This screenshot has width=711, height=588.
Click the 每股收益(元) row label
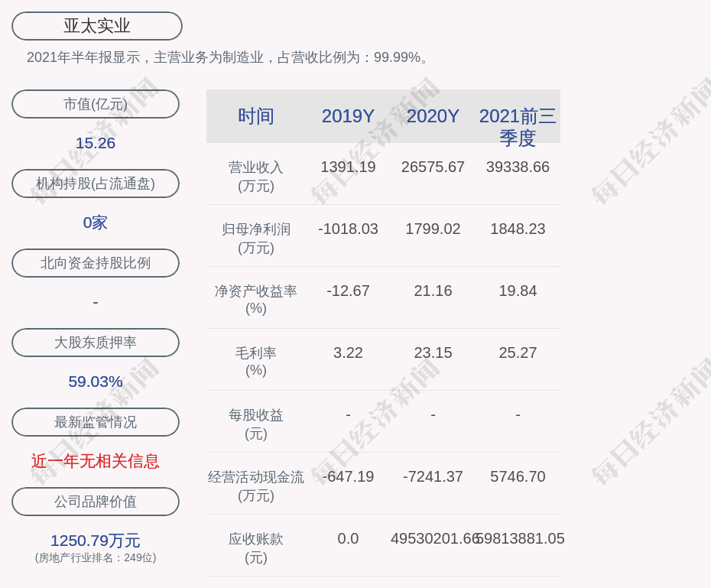tap(256, 424)
